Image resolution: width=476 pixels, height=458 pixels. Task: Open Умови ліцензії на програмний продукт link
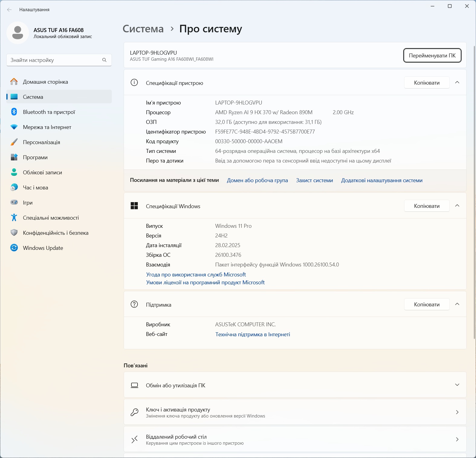[x=206, y=282]
